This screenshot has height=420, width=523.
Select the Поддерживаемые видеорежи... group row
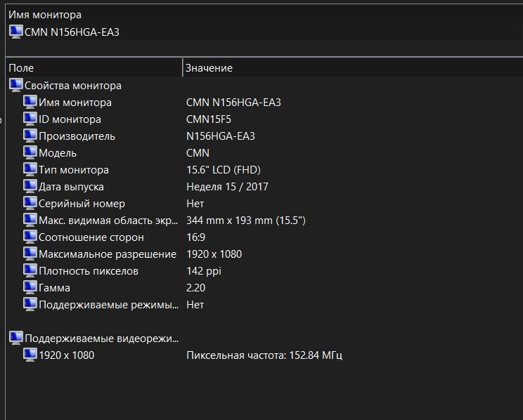tap(102, 339)
